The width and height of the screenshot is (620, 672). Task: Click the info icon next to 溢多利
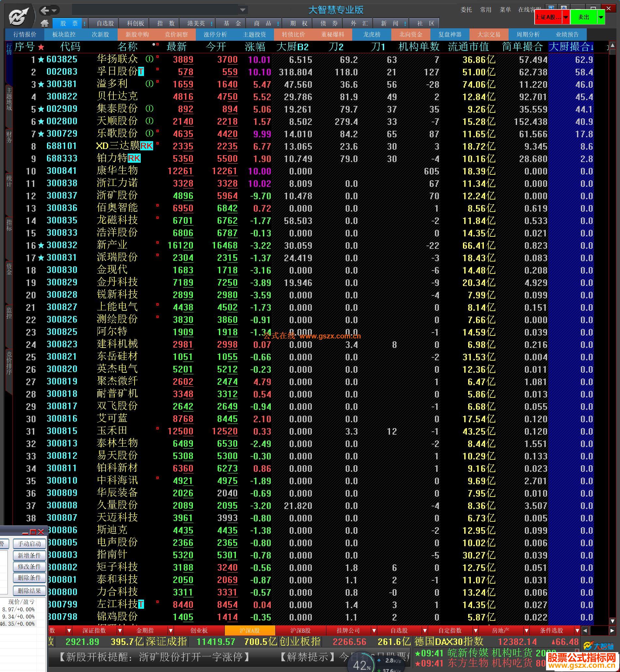point(149,84)
